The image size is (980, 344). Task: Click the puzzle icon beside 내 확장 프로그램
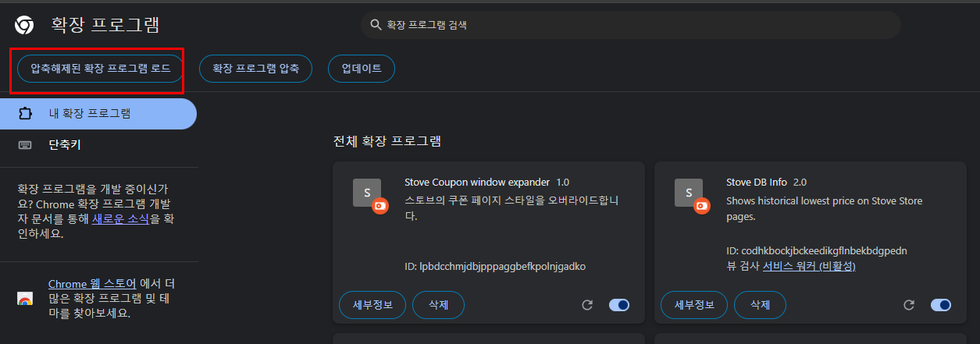tap(25, 113)
